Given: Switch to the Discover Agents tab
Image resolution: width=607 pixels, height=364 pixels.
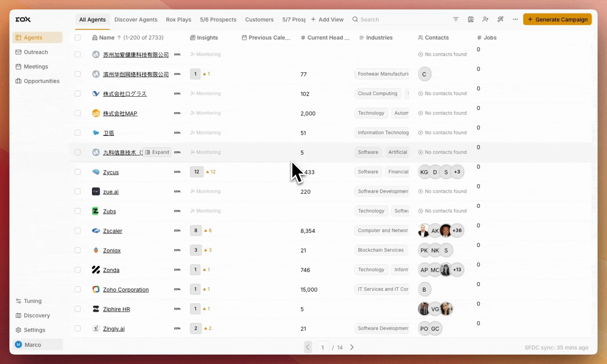Looking at the screenshot, I should tap(136, 20).
